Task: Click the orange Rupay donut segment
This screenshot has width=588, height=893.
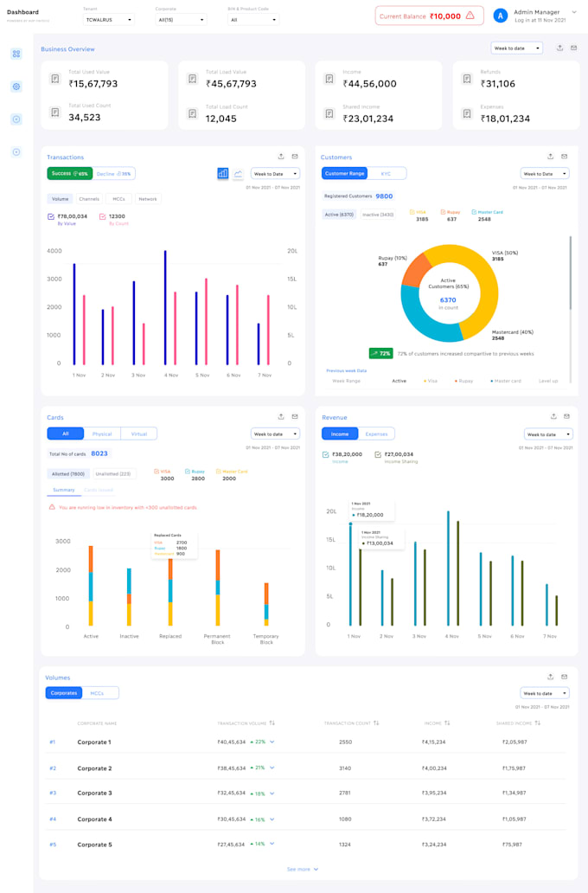Action: click(416, 269)
